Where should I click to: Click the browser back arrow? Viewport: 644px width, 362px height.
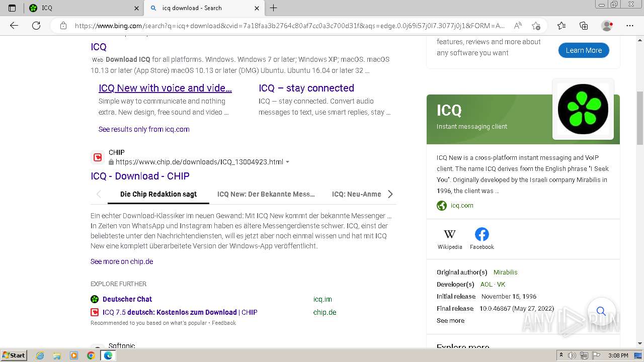click(x=14, y=26)
